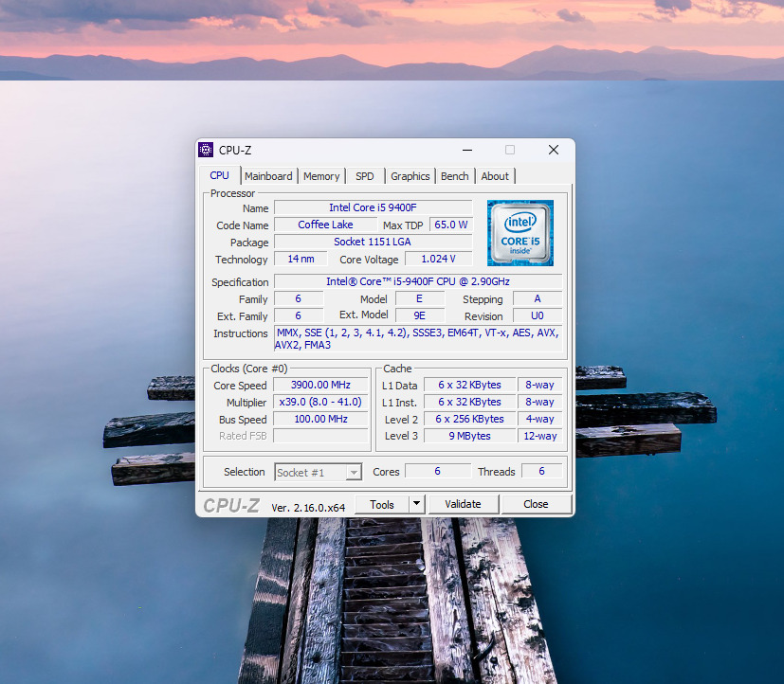Click the L1 Inst. 8-way associativity

pos(540,403)
